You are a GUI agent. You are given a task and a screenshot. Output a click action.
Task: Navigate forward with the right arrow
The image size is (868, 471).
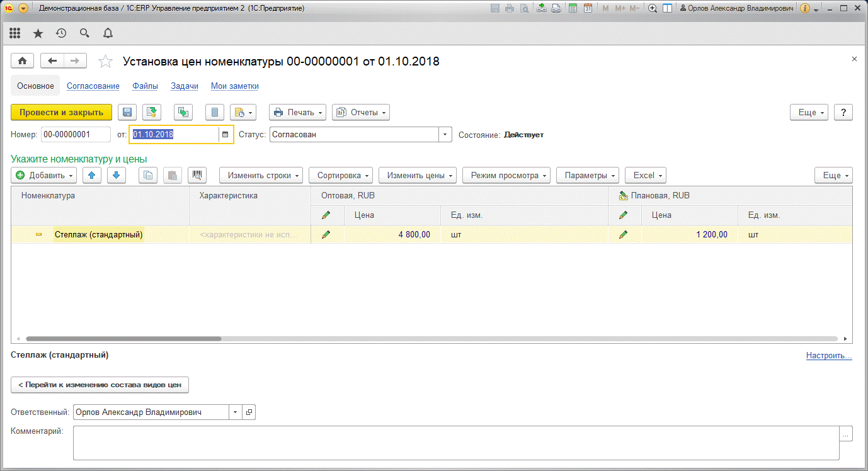coord(74,60)
